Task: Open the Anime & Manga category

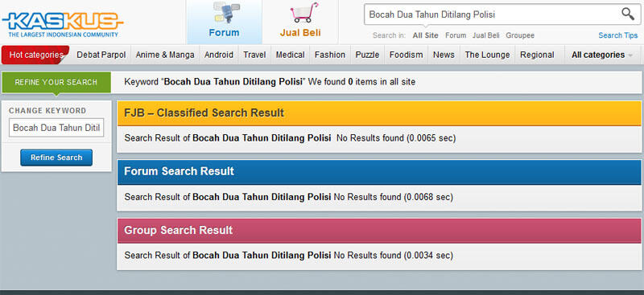Action: tap(165, 55)
